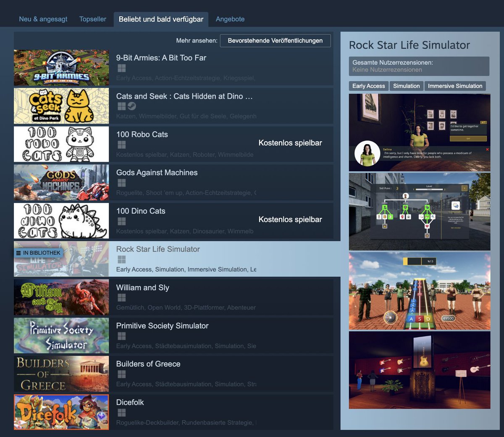Open 9-Bit Armies: A Bit Too Far title
Viewport: 504px width, 437px height.
point(161,58)
